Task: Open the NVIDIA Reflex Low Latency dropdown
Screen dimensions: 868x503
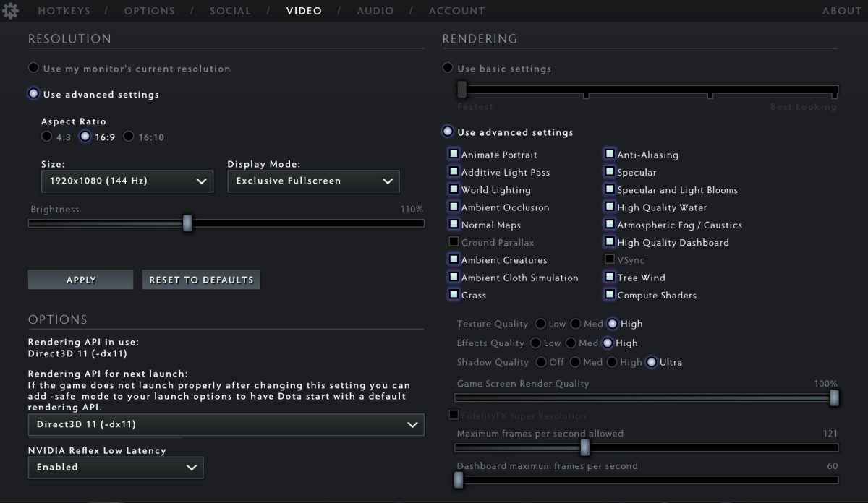Action: [x=116, y=467]
